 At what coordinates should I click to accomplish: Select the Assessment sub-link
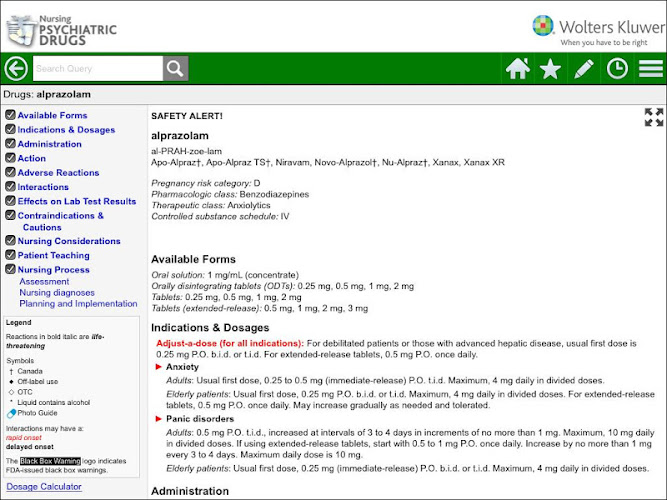[x=44, y=282]
